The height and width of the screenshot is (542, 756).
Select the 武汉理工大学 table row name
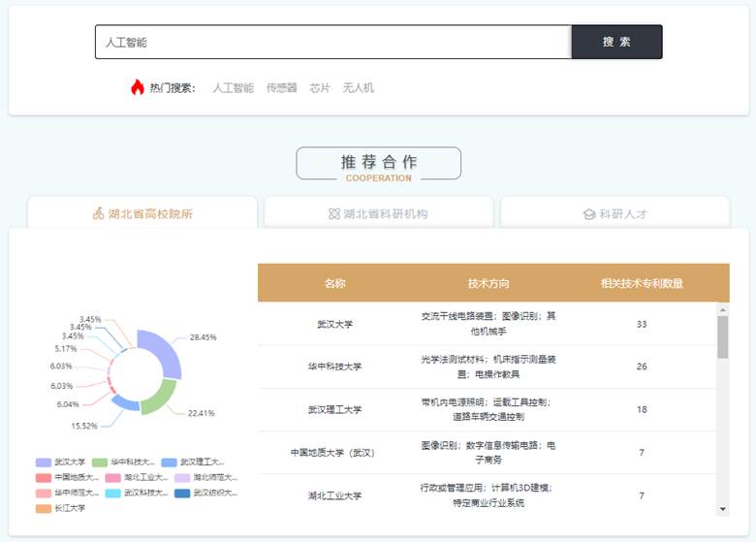point(334,409)
